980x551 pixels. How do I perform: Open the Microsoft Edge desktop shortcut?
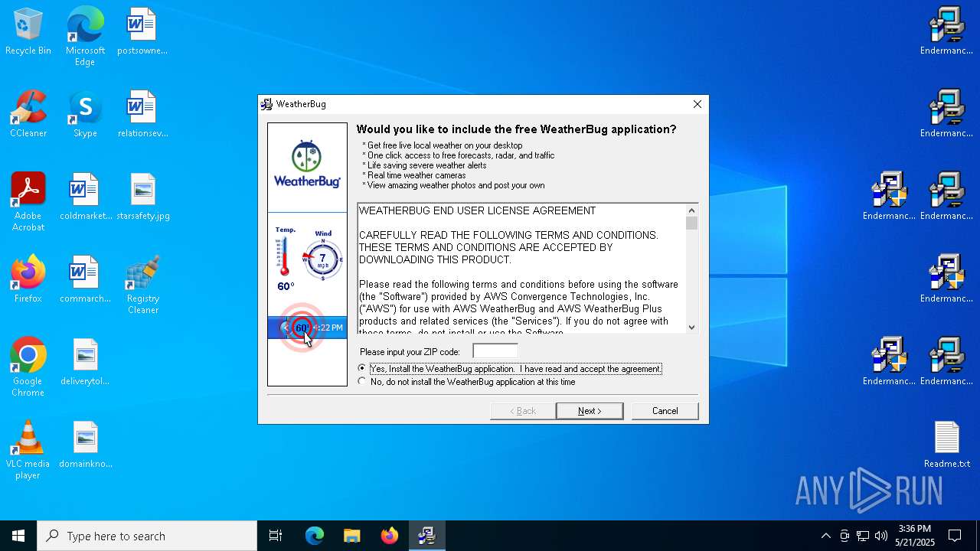click(85, 37)
